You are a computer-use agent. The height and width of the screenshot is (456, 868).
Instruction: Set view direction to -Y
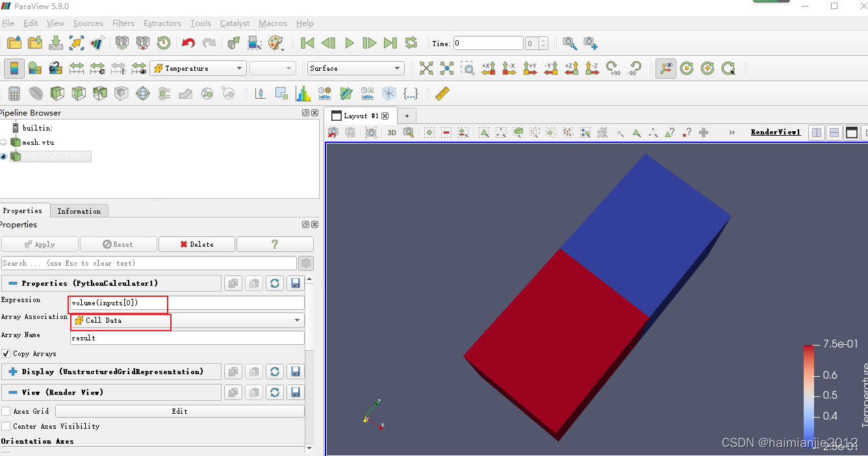[x=551, y=68]
